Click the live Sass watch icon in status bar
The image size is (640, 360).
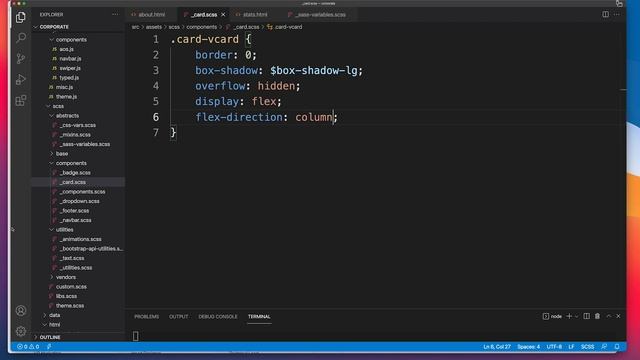point(49,347)
